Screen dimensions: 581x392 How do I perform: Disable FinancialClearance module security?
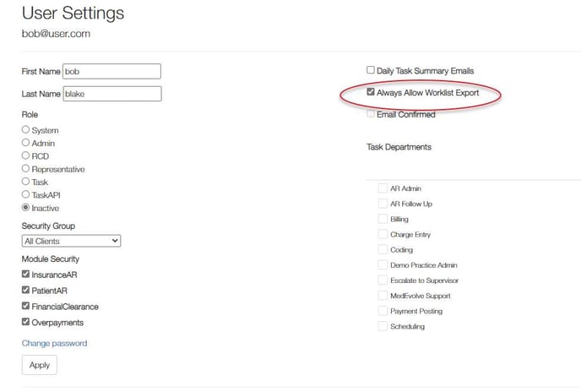click(26, 307)
